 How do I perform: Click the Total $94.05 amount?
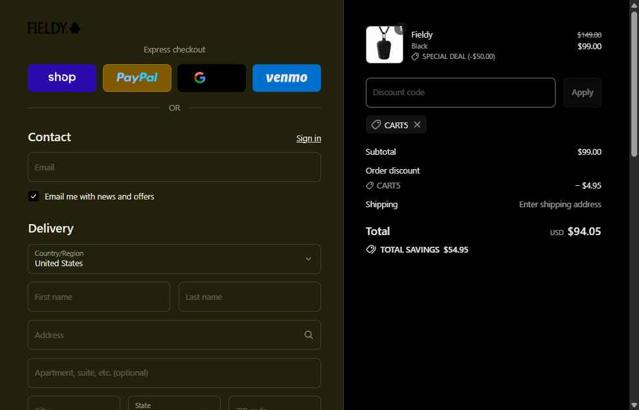(x=584, y=231)
